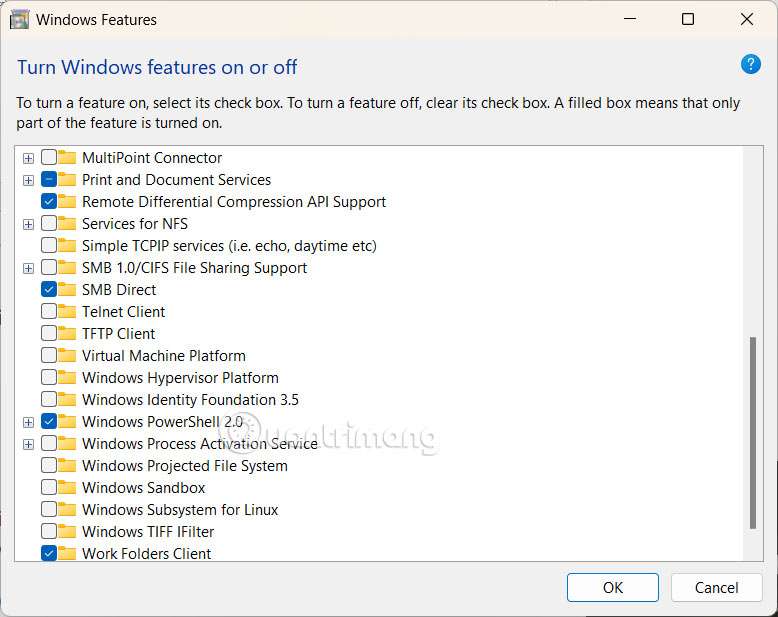Uncheck the Windows PowerShell 2.0 checkbox
778x617 pixels.
point(49,422)
